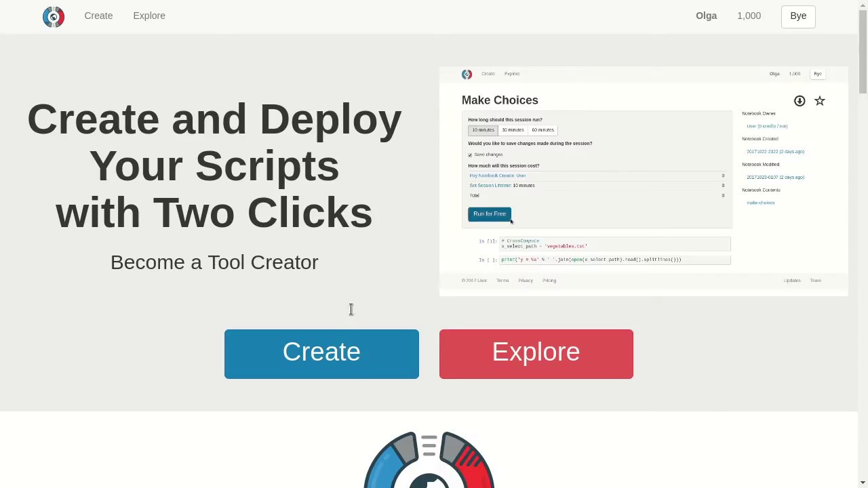Click the page scrollbar down arrow

pyautogui.click(x=863, y=483)
